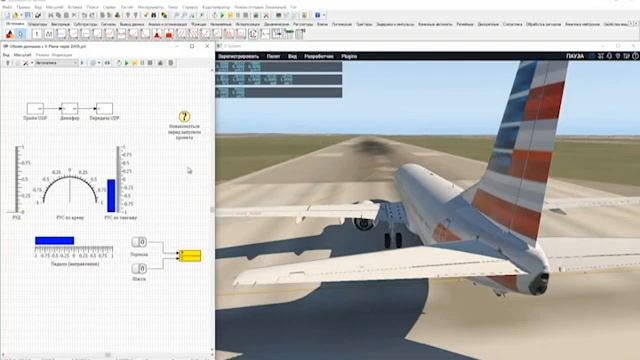Open X-Plane Полет menu
640x360 pixels.
click(273, 56)
